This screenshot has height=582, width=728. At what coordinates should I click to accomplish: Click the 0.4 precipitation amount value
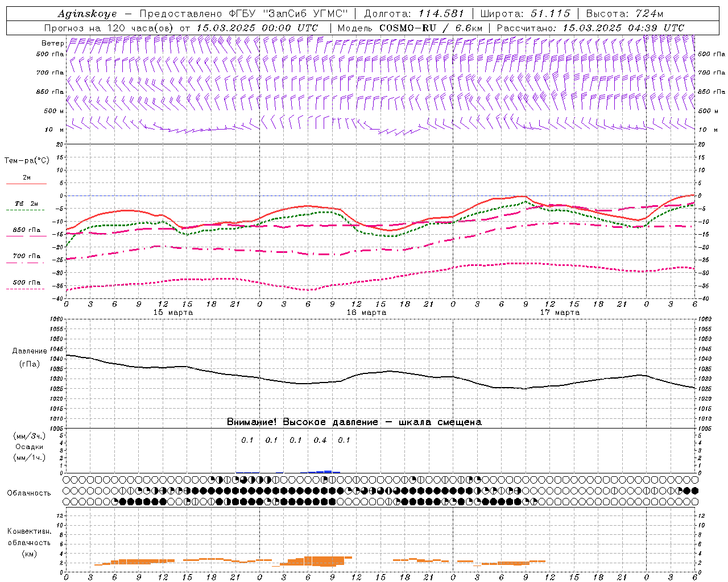pos(320,440)
